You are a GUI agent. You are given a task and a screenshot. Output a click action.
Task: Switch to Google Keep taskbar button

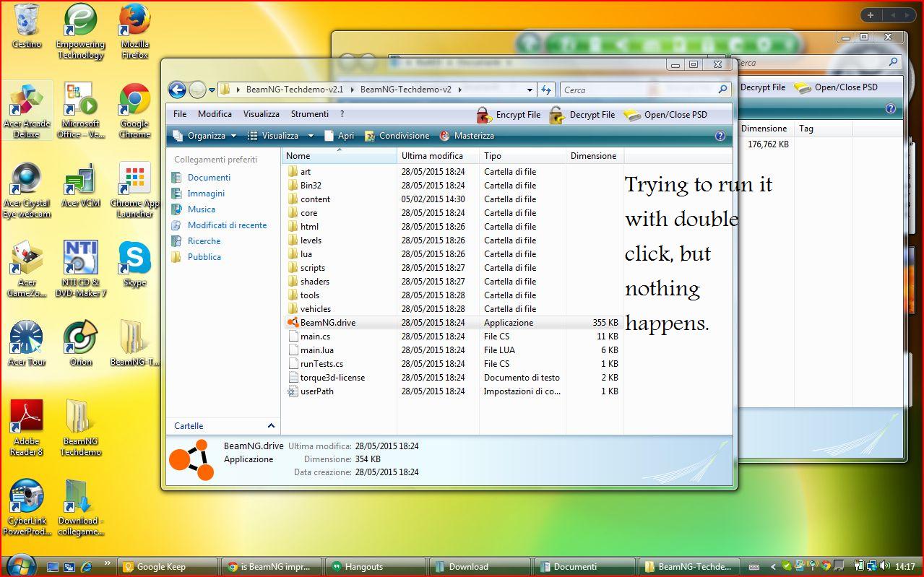click(x=168, y=567)
